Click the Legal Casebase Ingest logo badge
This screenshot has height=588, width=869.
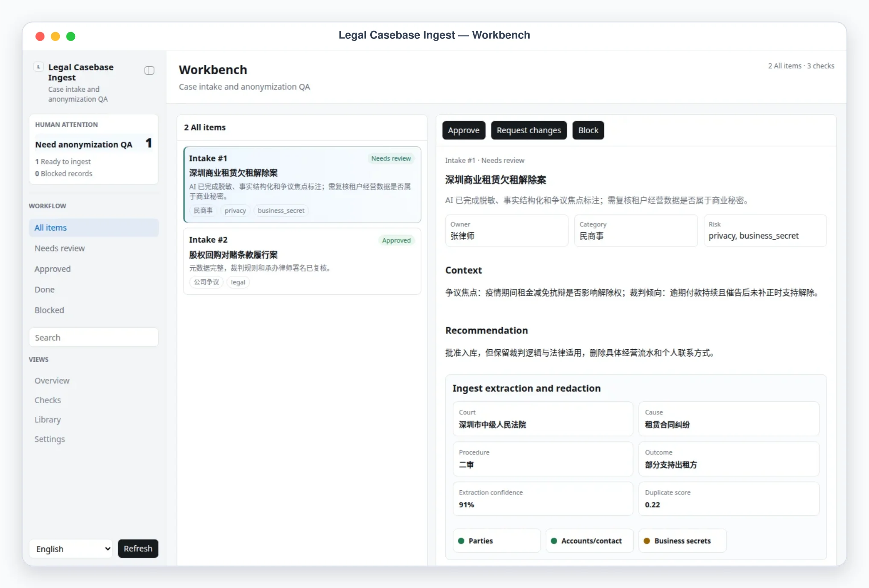tap(38, 67)
